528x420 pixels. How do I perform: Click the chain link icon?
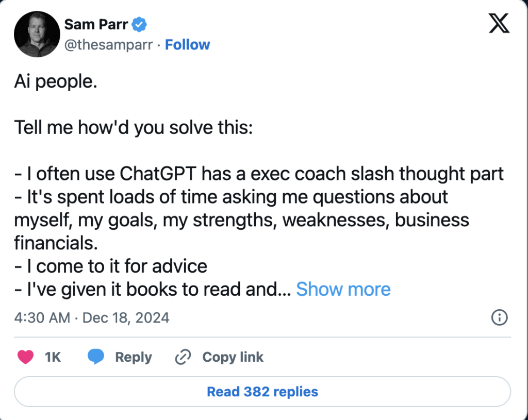183,357
